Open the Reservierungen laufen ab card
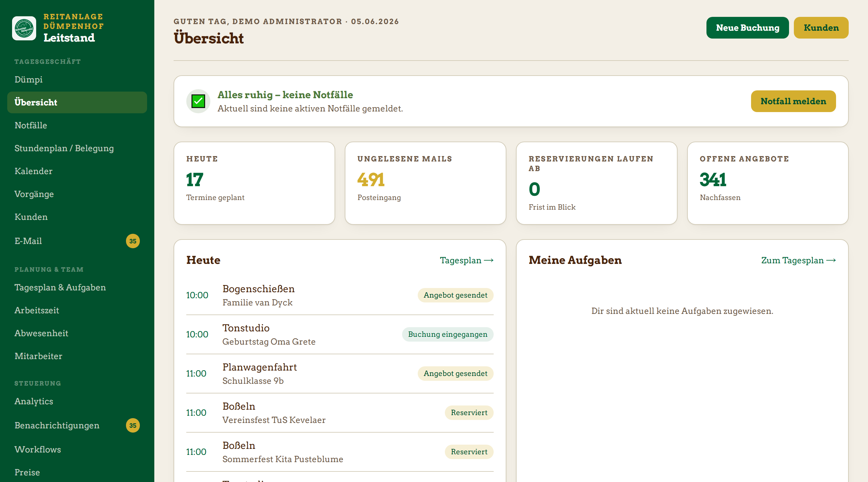Screen dimensions: 868x482 [596, 183]
